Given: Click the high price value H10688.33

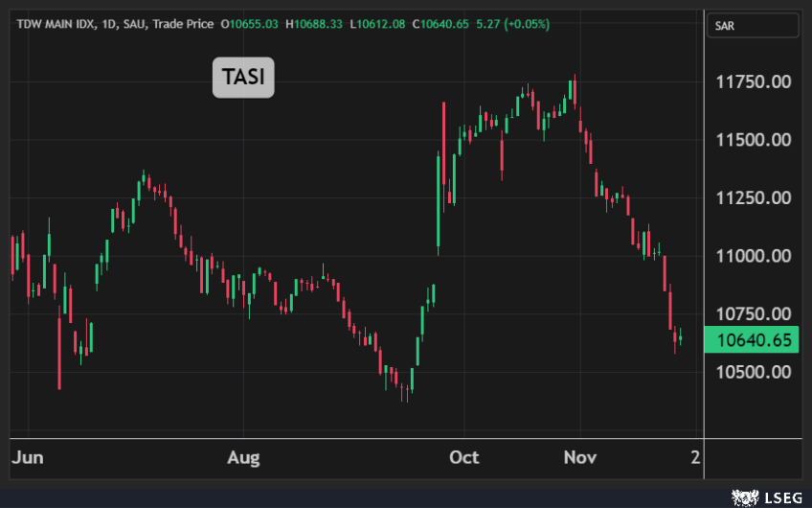Looking at the screenshot, I should click(x=319, y=23).
